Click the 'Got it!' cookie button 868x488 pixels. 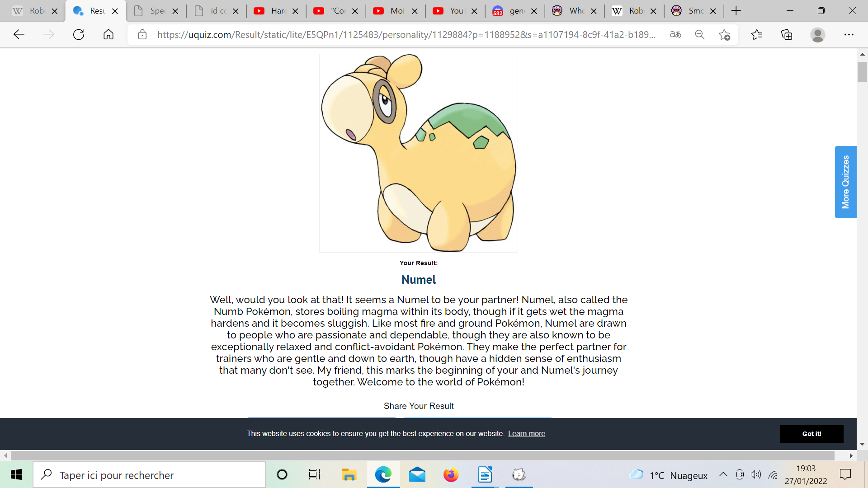[x=811, y=434]
